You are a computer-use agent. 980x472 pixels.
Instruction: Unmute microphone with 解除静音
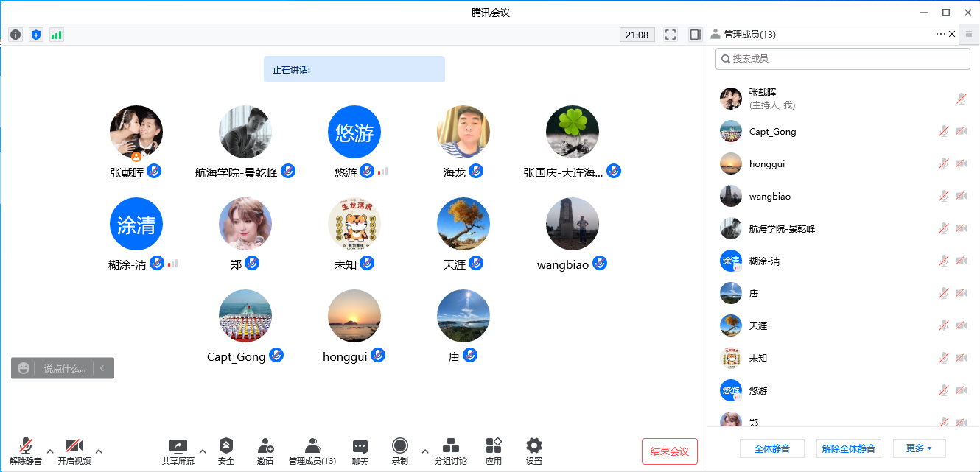26,451
